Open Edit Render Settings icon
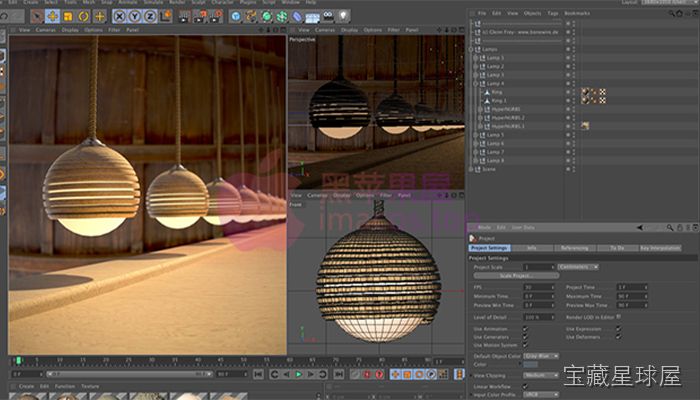Screen dimensions: 700x400 pos(216,17)
